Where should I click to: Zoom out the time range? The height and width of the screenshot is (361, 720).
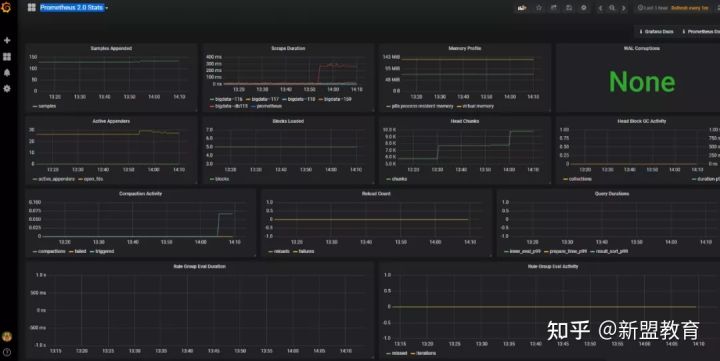click(x=612, y=8)
